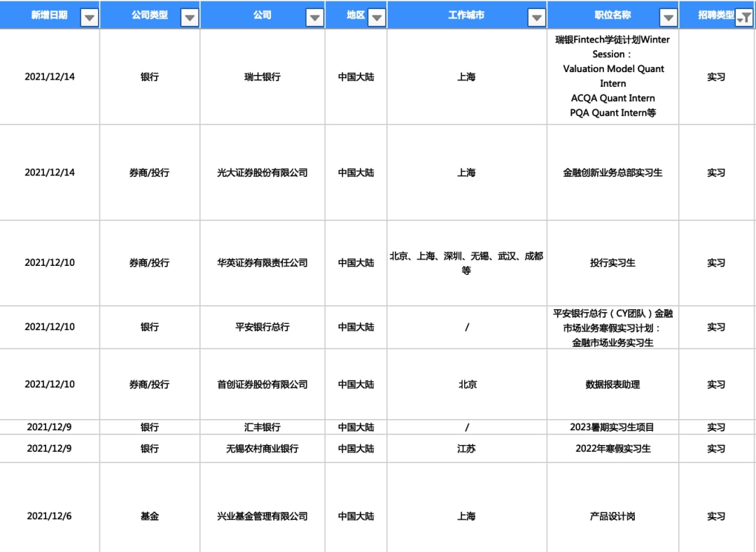The image size is (756, 552).
Task: Click the 数据报表助理 position cell
Action: click(x=612, y=384)
